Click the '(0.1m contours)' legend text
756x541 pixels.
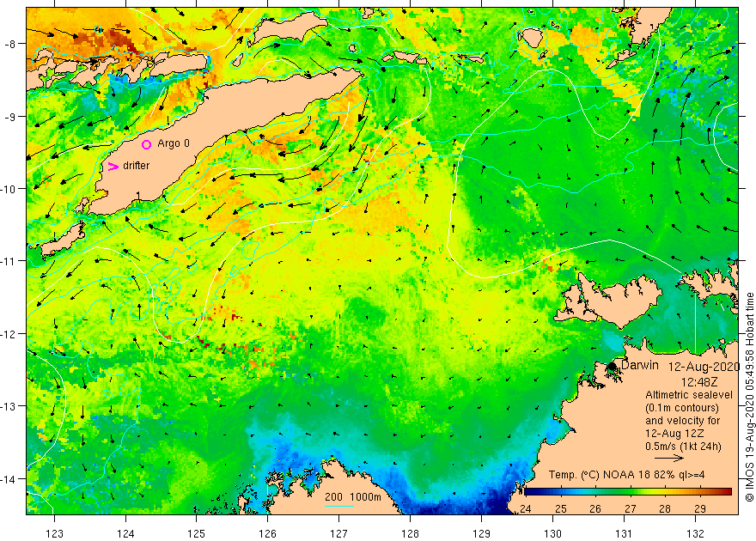(x=682, y=408)
